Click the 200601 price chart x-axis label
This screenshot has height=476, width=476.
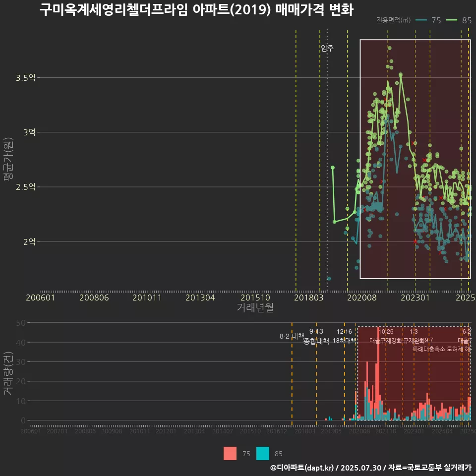pos(40,297)
